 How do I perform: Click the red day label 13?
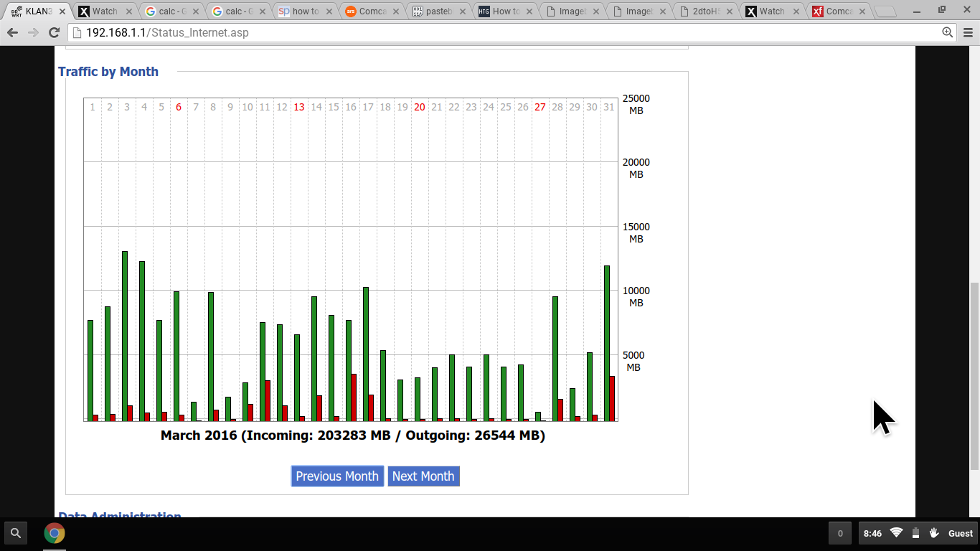click(299, 107)
